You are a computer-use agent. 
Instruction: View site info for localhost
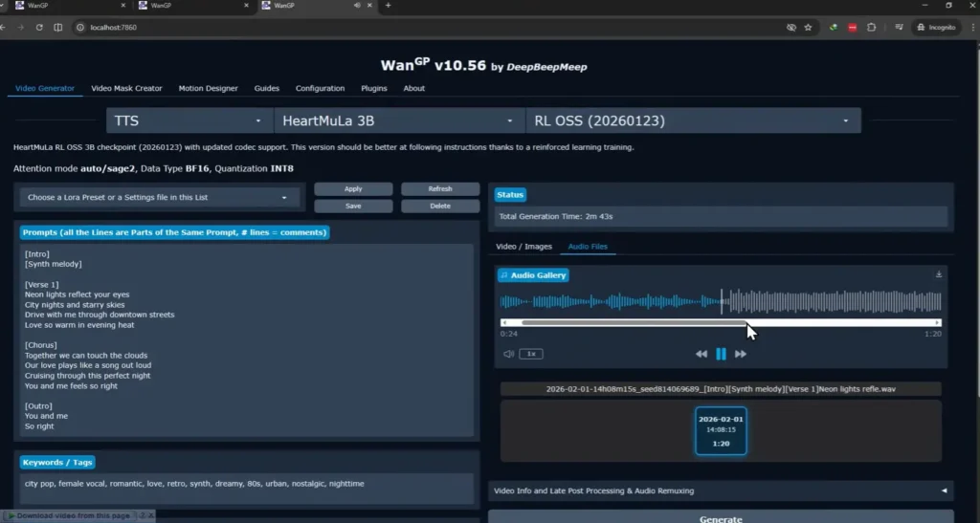(80, 28)
